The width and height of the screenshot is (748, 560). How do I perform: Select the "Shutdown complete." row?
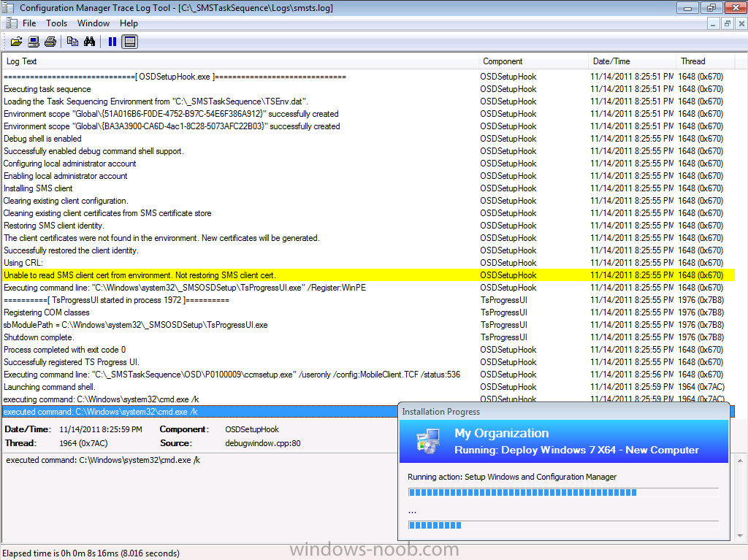(x=369, y=337)
